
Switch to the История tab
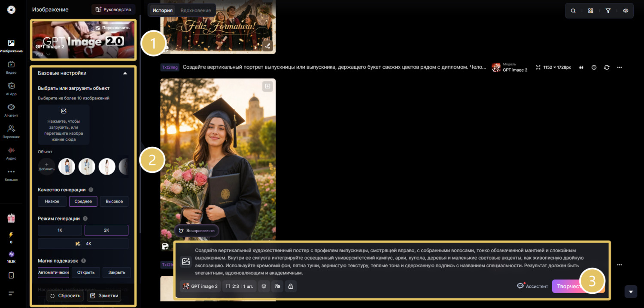[162, 10]
